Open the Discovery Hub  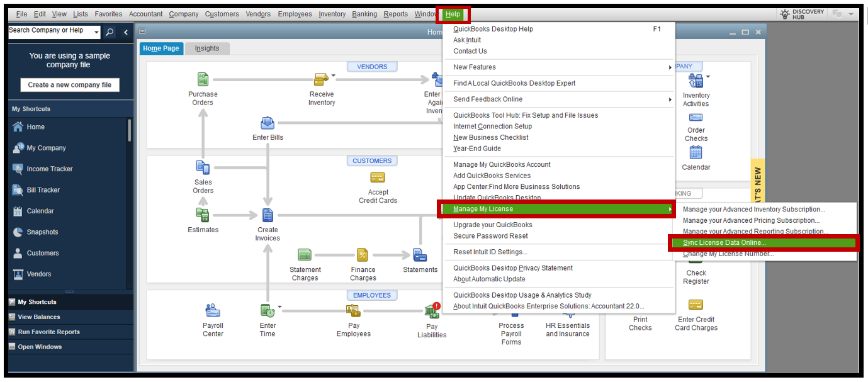[x=802, y=13]
